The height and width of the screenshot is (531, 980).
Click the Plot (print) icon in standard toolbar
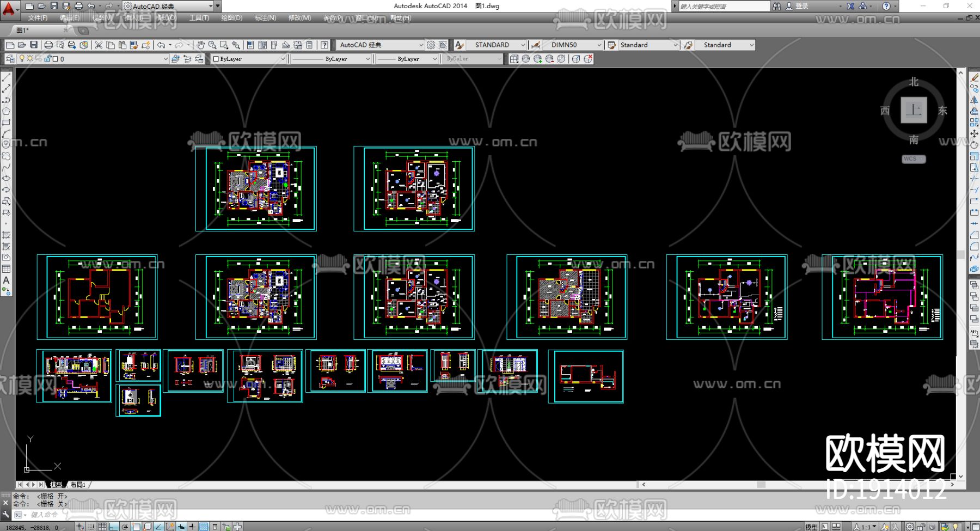coord(48,45)
